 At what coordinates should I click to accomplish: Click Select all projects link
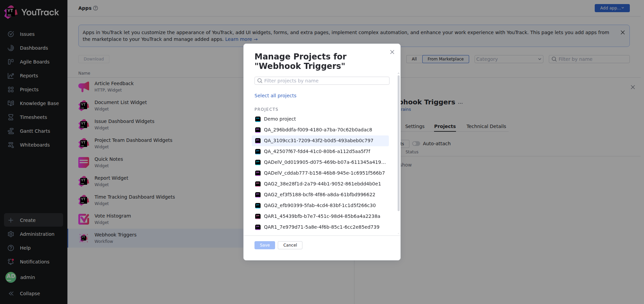(x=275, y=96)
